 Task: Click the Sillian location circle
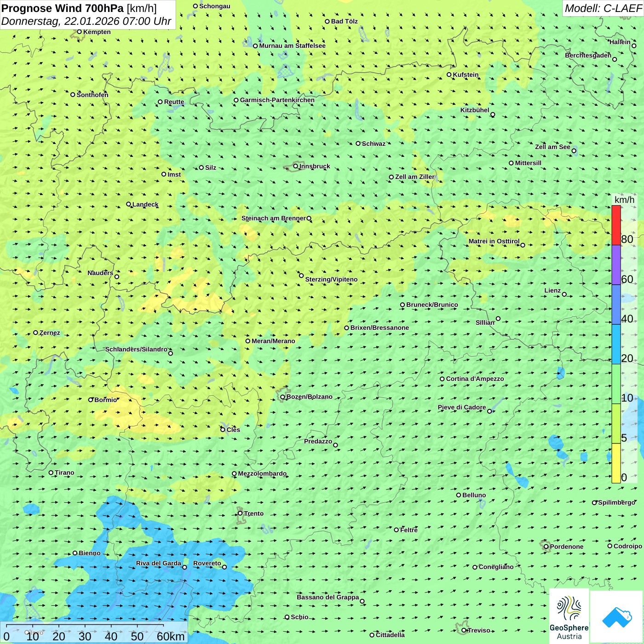tap(498, 318)
